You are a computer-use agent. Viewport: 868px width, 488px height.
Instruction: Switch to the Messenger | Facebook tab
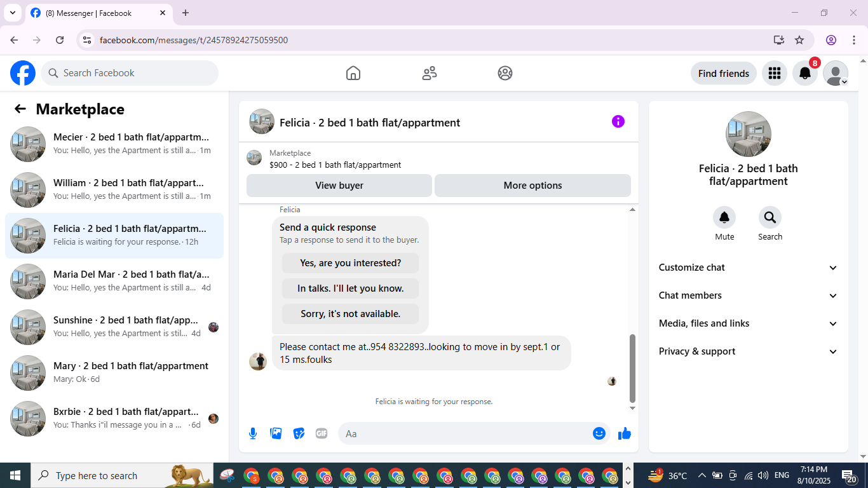tap(98, 13)
